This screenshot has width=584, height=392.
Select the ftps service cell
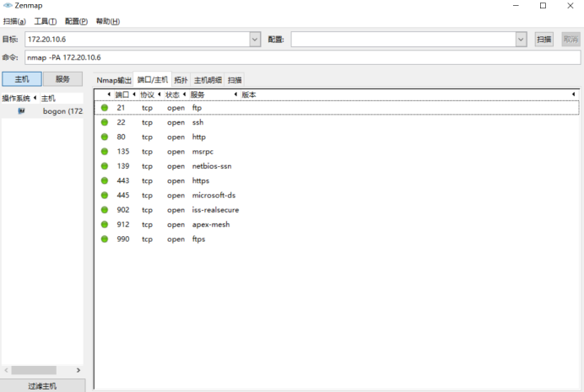tap(199, 239)
